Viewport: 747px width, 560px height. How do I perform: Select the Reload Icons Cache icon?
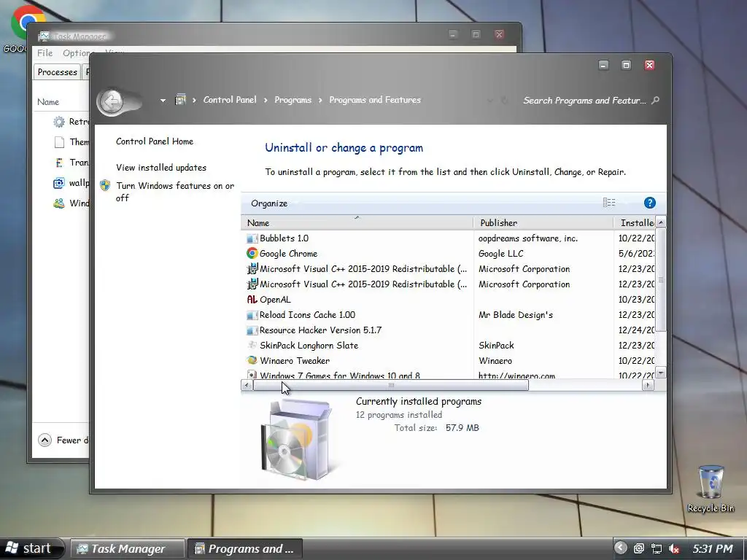[252, 315]
